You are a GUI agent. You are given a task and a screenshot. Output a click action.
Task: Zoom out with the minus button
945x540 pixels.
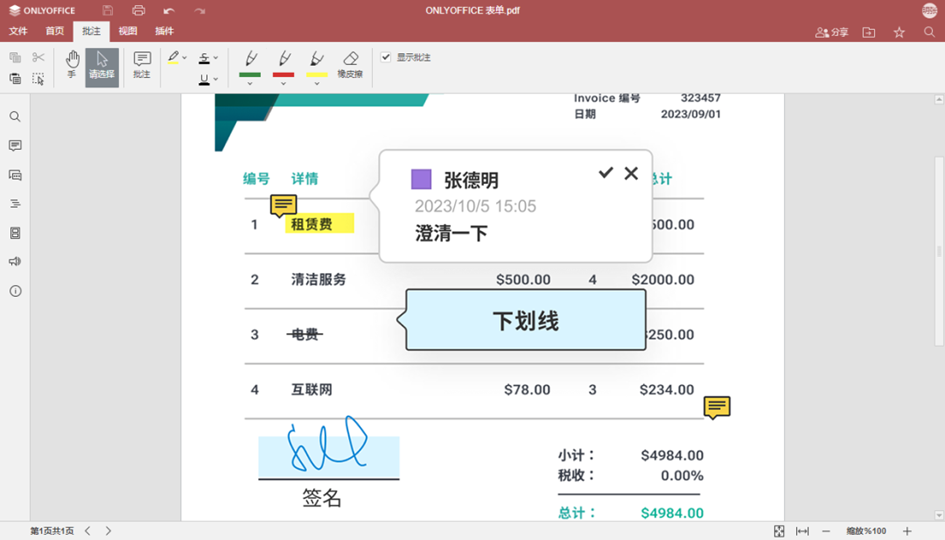click(826, 531)
